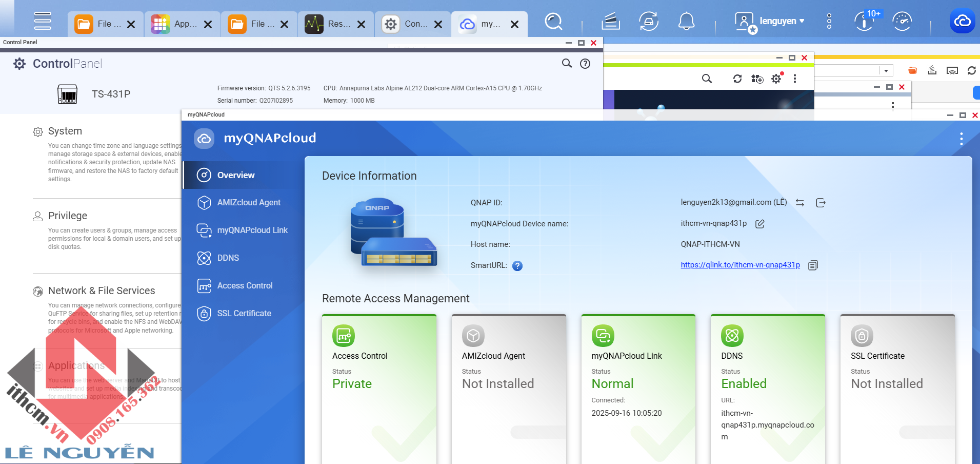Viewport: 980px width, 464px height.
Task: Click the ControlPanel gear logo
Action: [19, 63]
